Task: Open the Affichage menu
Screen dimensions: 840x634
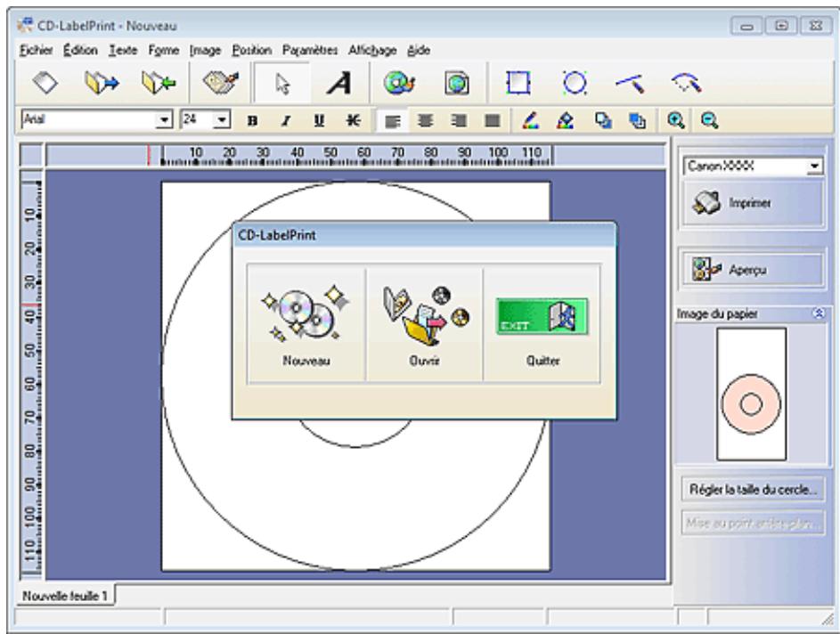Action: tap(372, 51)
